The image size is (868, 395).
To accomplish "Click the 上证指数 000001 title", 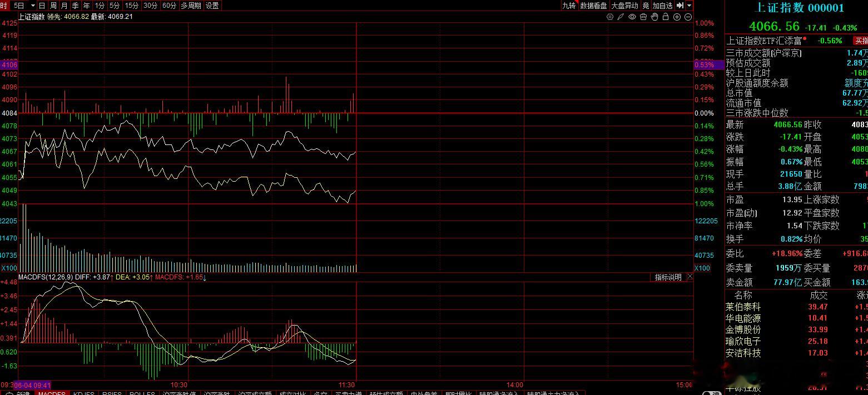I will tap(798, 7).
